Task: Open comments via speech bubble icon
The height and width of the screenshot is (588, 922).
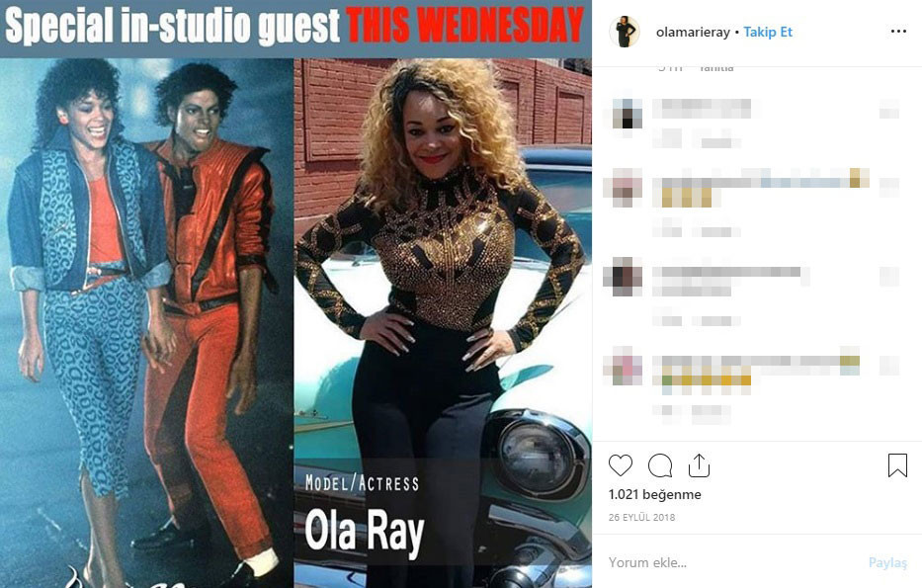Action: coord(660,465)
